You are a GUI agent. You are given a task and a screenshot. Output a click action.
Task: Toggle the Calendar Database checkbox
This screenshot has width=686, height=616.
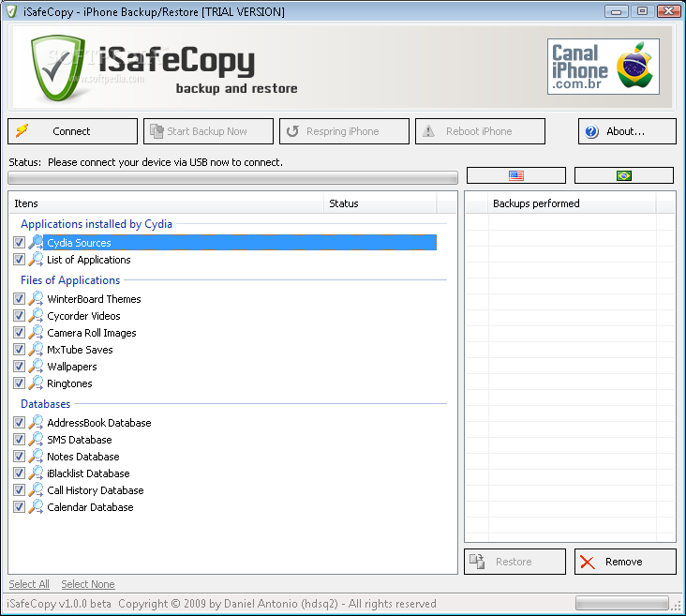[x=19, y=507]
